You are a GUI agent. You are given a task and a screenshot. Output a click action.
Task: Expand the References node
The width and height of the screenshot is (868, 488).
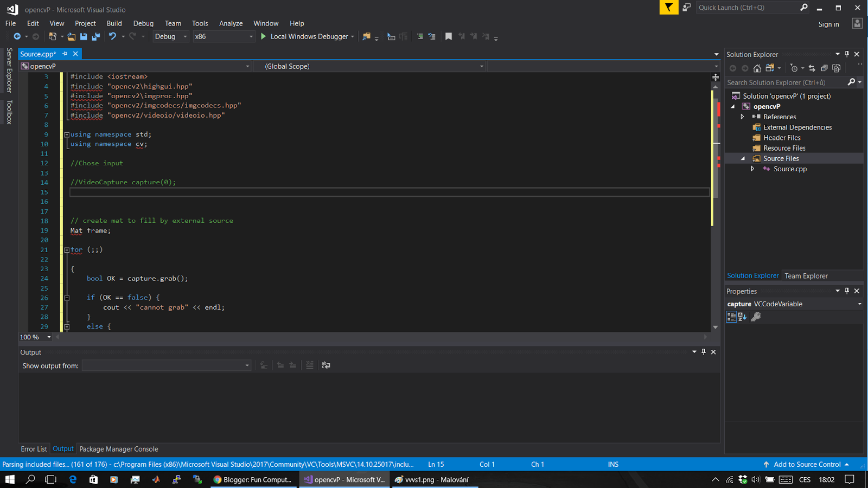(743, 117)
